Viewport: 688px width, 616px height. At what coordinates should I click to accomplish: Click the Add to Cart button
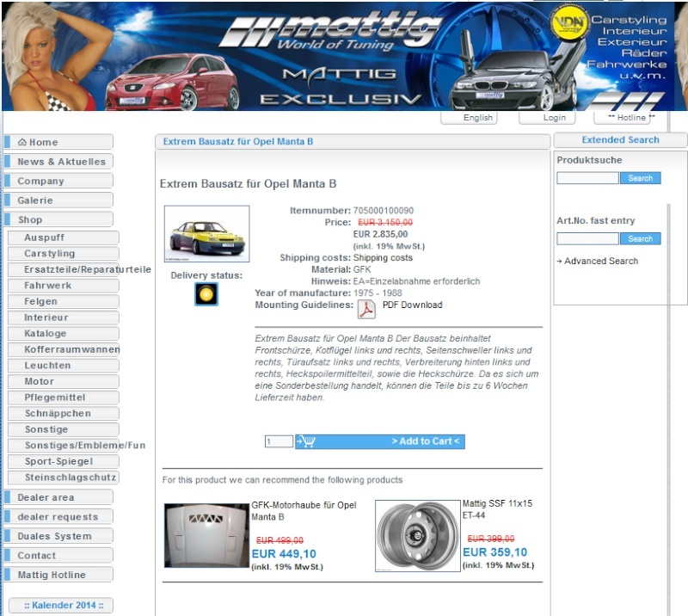(x=380, y=441)
